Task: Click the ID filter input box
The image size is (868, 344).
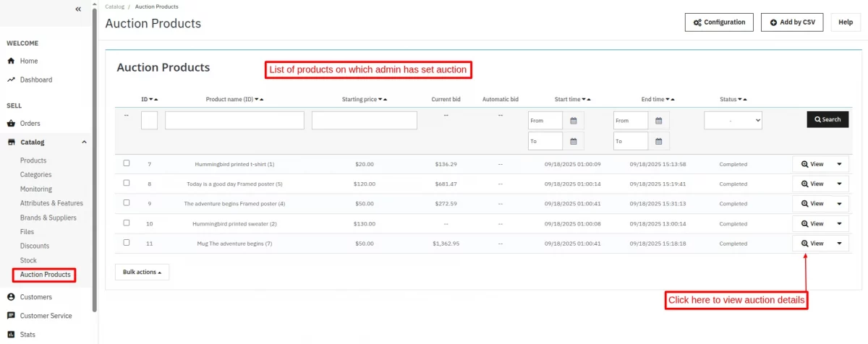Action: (149, 120)
